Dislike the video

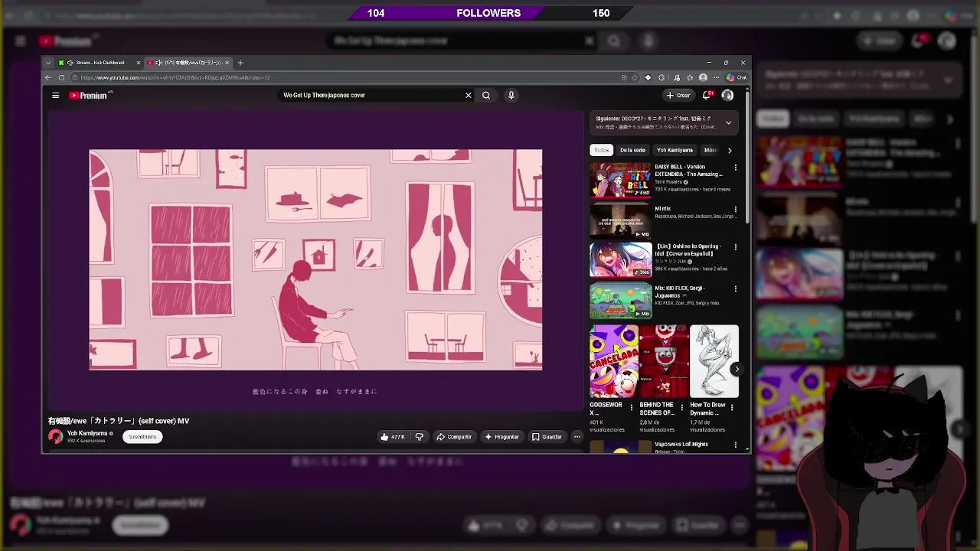point(419,437)
